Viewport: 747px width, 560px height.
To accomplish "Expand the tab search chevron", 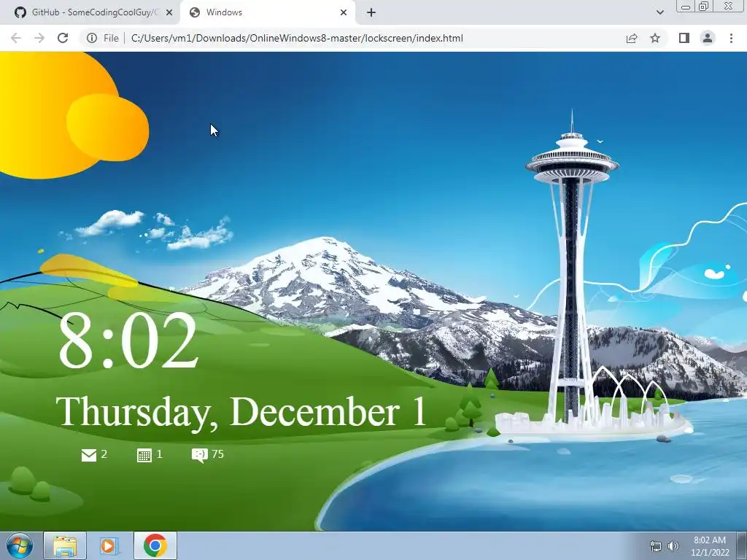I will coord(659,12).
